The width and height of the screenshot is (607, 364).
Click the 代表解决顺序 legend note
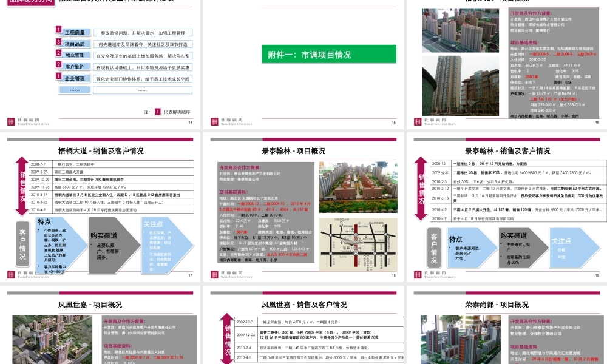[177, 112]
